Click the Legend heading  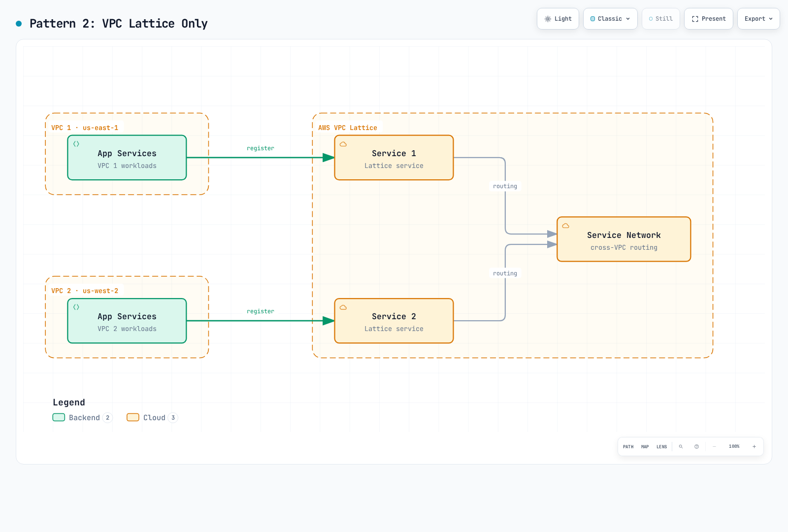[69, 402]
